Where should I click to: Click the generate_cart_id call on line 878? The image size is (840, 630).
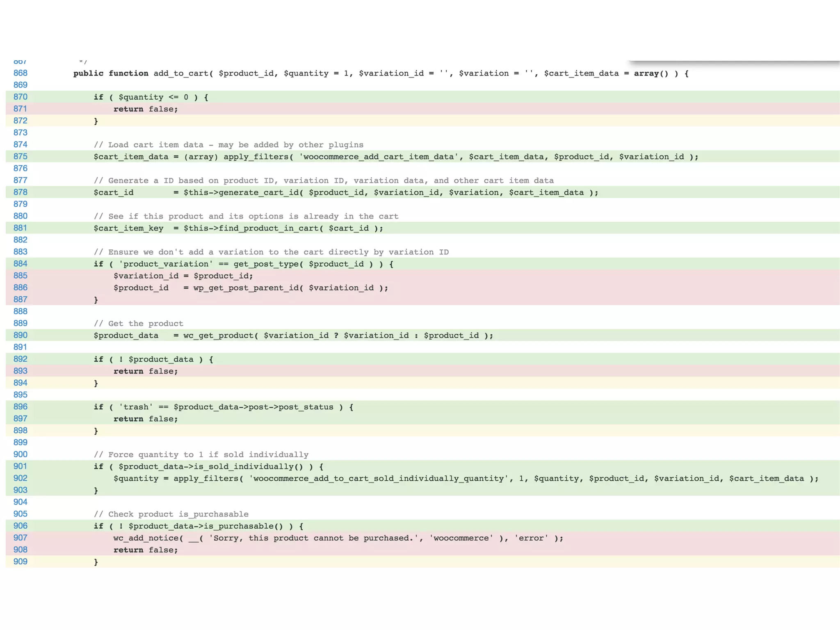[258, 192]
